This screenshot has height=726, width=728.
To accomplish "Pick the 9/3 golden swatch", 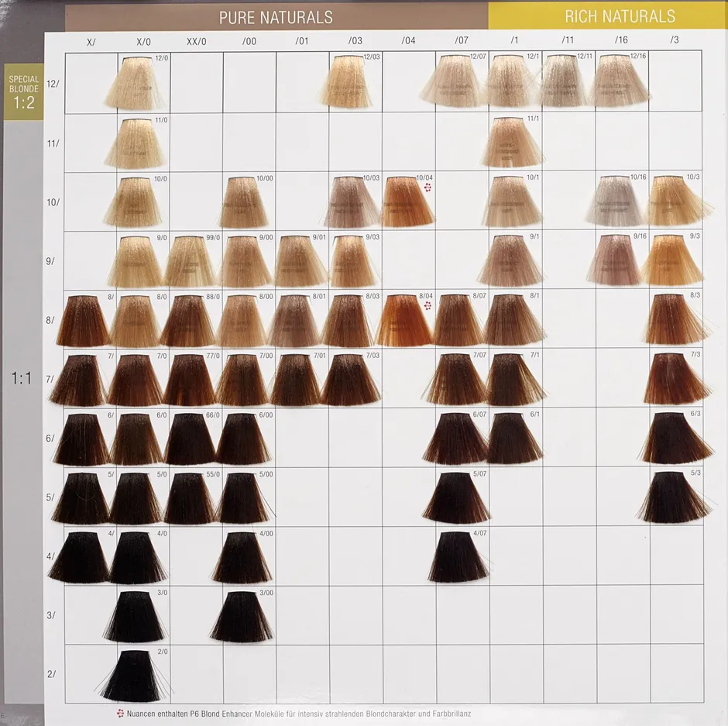I will coord(671,260).
